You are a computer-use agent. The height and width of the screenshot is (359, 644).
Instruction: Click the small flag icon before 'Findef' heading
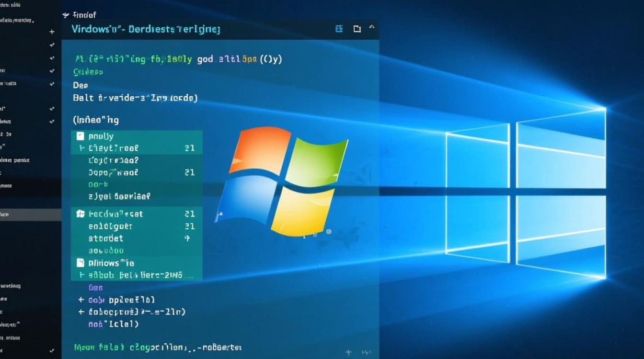tap(66, 15)
